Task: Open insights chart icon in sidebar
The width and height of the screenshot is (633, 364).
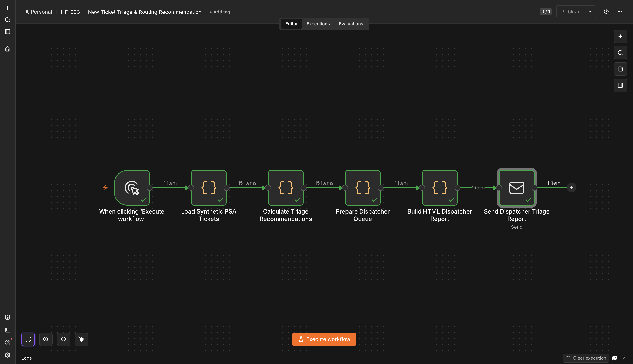Action: click(x=8, y=330)
